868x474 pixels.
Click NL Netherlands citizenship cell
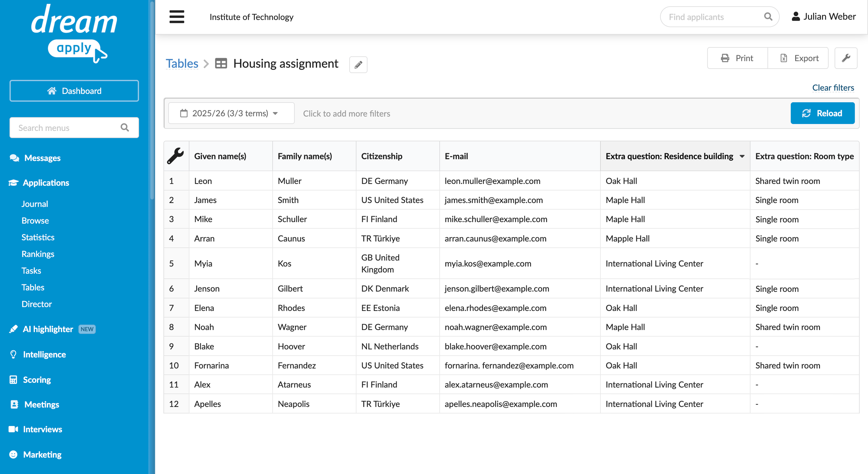(x=398, y=346)
